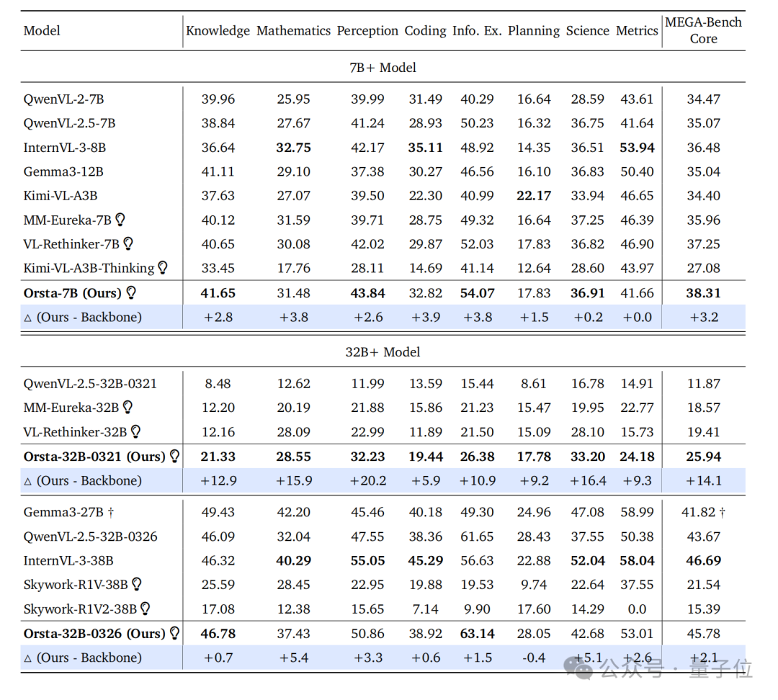Select the QwenVL-2.5-32B-0321 model name
Screen dimensions: 778x700
(90, 383)
